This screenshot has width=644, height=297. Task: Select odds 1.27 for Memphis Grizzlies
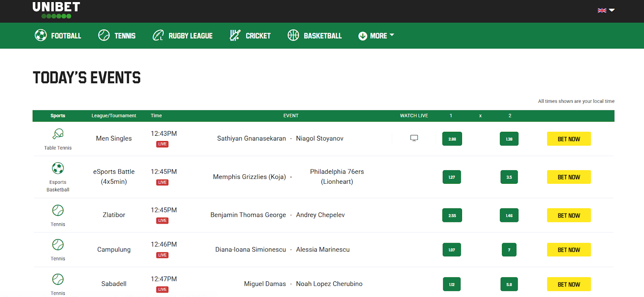[452, 177]
